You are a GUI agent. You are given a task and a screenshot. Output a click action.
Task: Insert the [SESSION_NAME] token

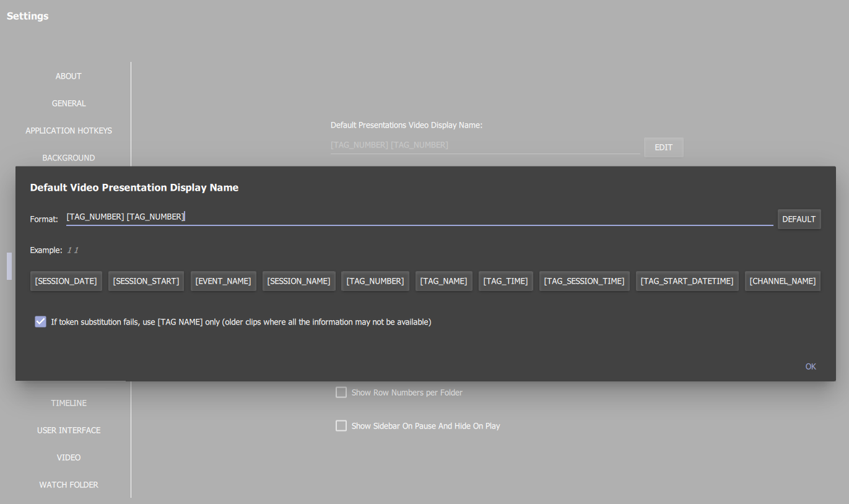tap(298, 280)
